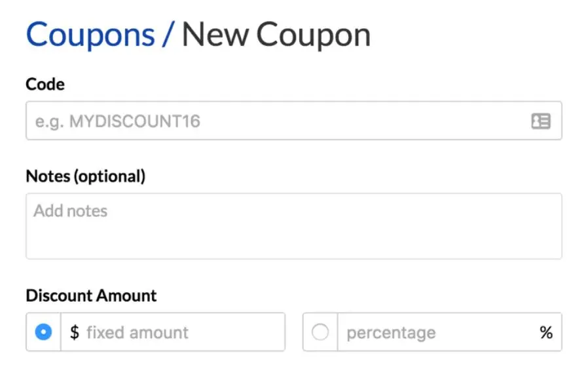Select the percentage discount radio button
Screen dimensions: 588x369
320,332
